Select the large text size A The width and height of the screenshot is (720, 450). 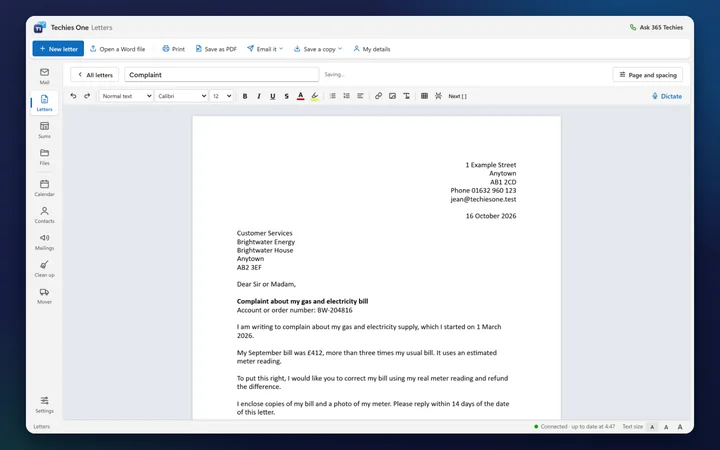(x=680, y=427)
